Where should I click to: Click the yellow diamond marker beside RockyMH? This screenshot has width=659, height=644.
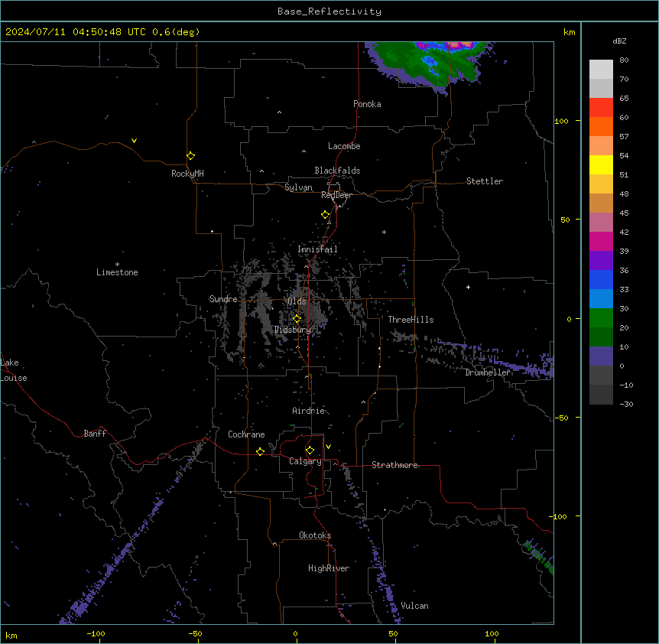[190, 156]
